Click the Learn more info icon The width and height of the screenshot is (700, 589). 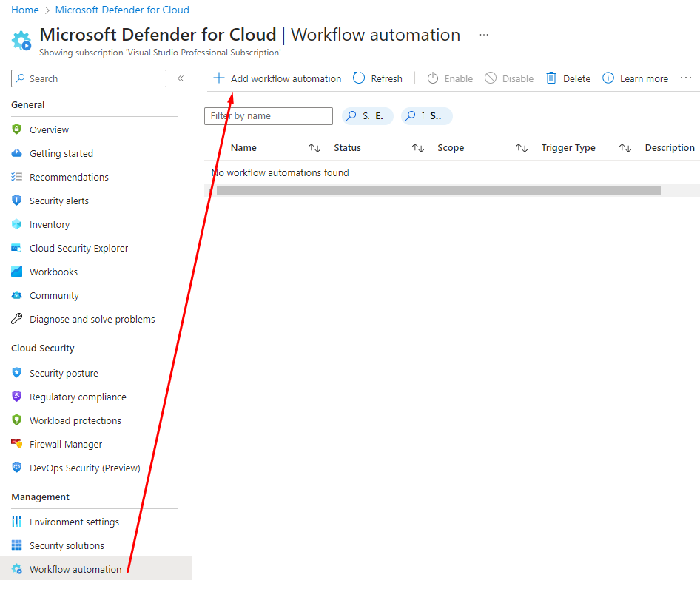(x=608, y=78)
